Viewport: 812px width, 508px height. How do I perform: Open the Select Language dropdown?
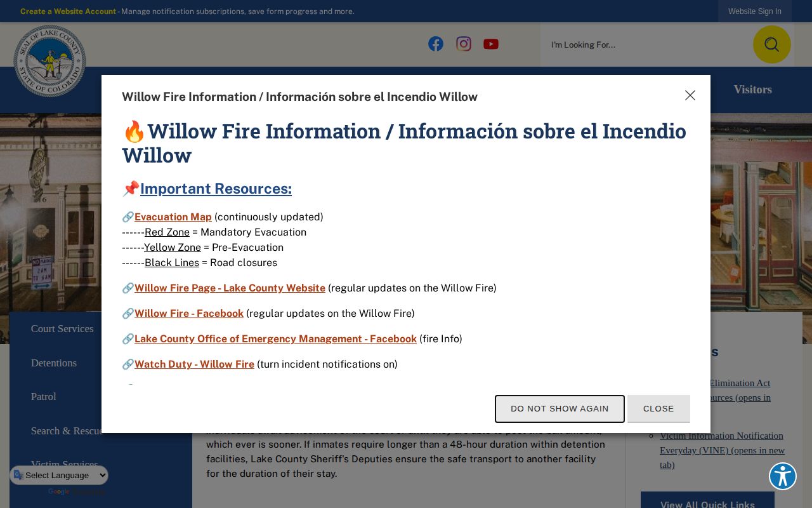(59, 475)
